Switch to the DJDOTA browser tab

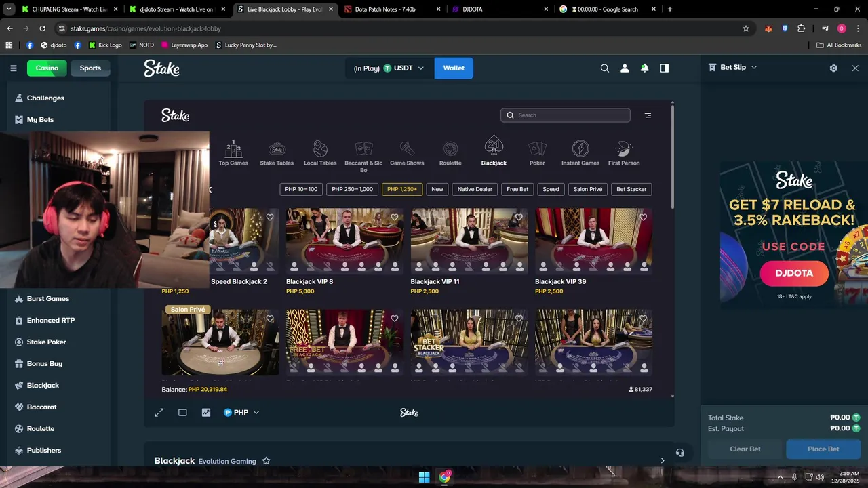click(500, 9)
